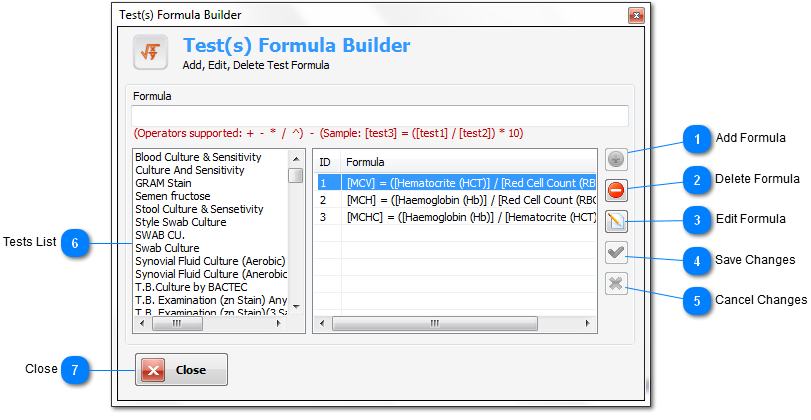Click the ID column header
This screenshot has height=420, width=811.
327,162
